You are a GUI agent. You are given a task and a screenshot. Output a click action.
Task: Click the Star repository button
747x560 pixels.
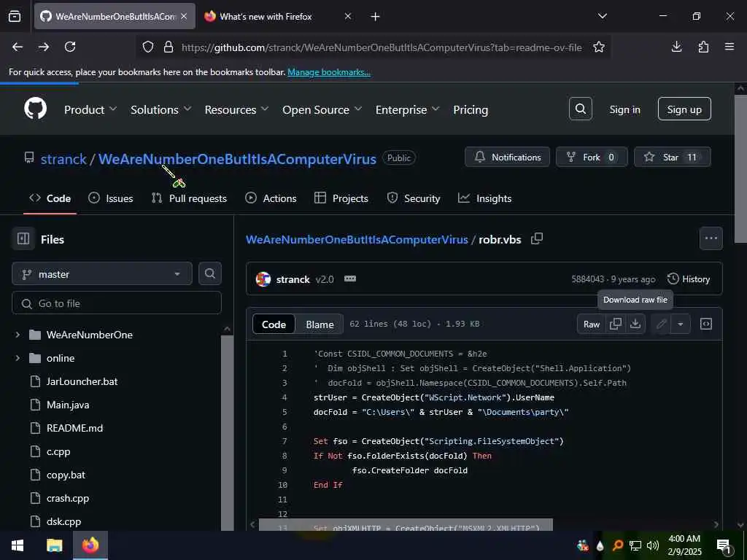click(x=672, y=157)
